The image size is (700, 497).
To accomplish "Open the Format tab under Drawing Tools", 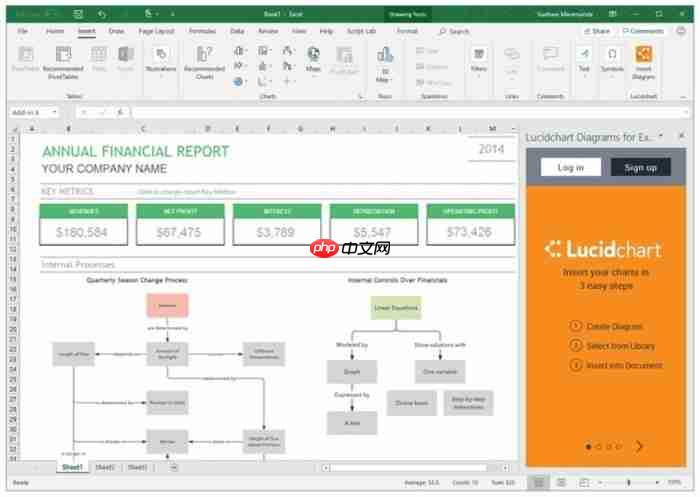I will click(407, 31).
